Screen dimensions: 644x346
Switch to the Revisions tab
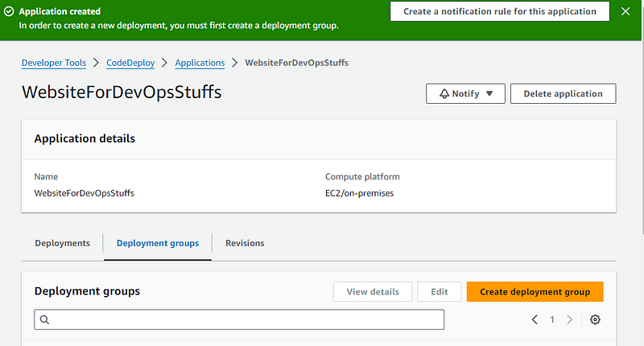point(245,243)
